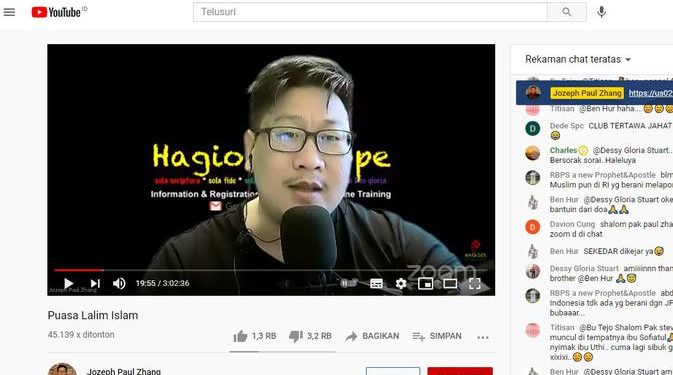Click Charles's avatar in chat

[533, 153]
